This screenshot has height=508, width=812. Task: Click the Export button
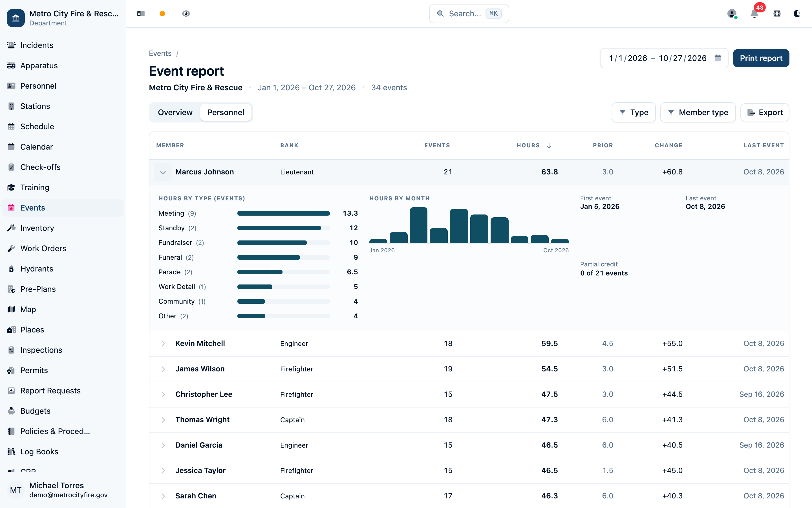click(765, 112)
